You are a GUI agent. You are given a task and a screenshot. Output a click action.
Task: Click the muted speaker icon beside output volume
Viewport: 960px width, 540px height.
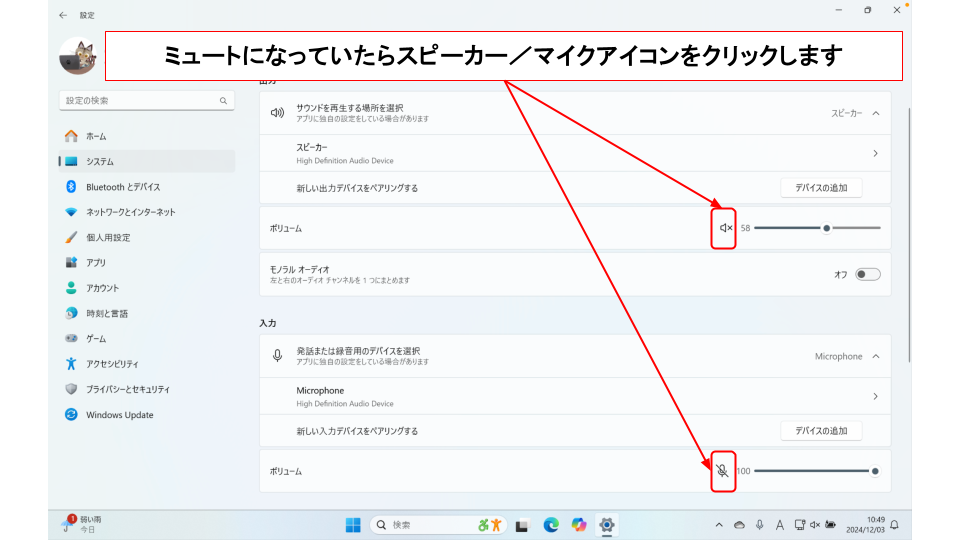pyautogui.click(x=725, y=228)
